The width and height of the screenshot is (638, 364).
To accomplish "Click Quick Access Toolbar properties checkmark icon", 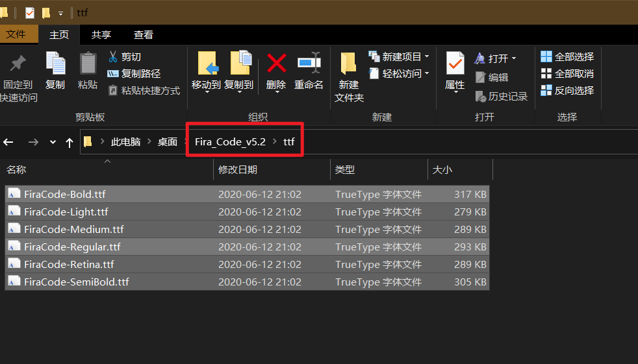I will tap(30, 13).
